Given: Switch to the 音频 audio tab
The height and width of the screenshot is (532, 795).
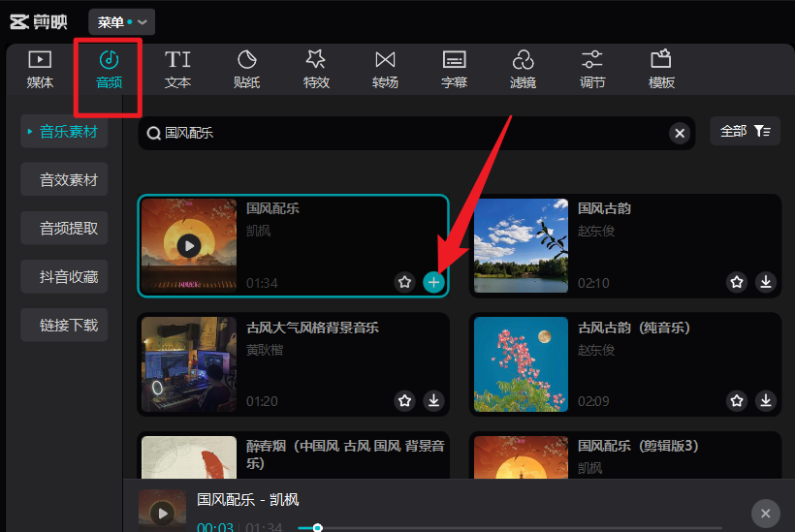Looking at the screenshot, I should click(109, 70).
